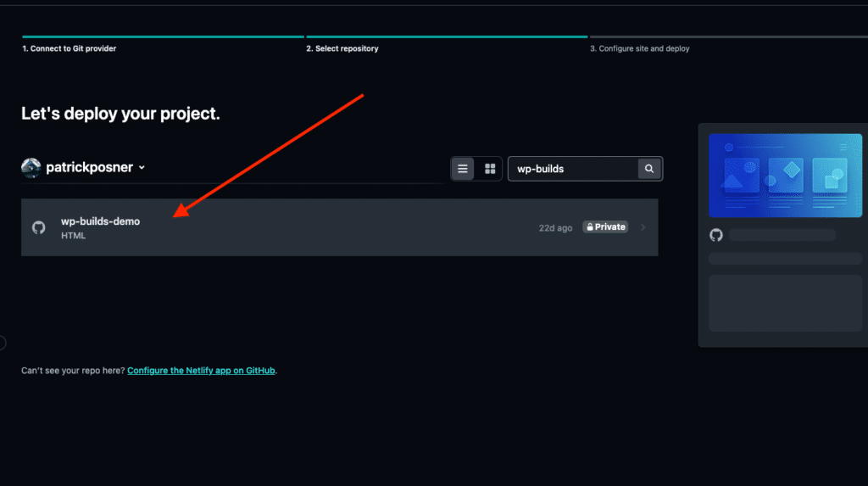Switch to list view layout
Viewport: 868px width, 486px height.
(x=462, y=169)
